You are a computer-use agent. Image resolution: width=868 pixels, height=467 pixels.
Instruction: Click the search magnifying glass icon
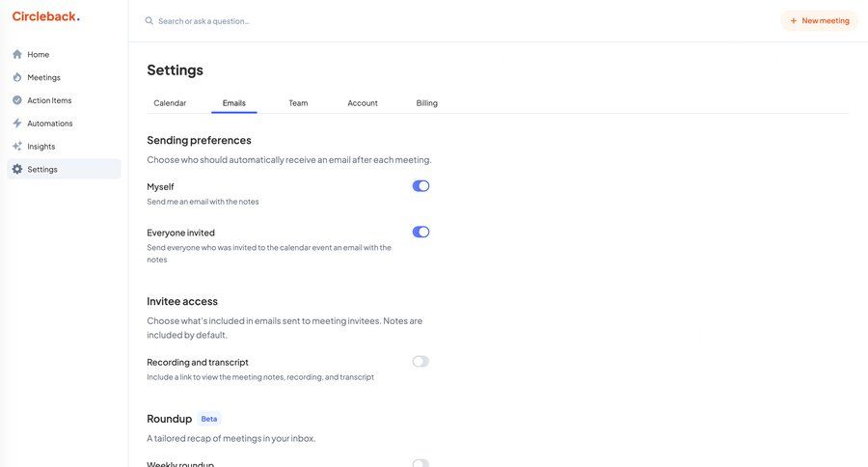[x=149, y=21]
